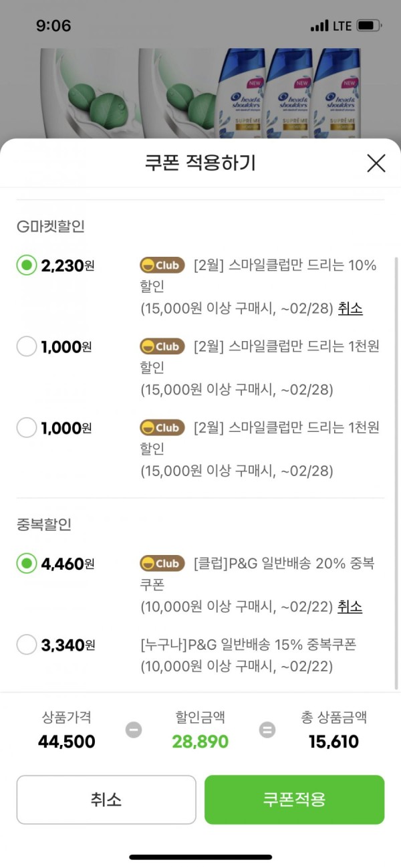
Task: Tap the Club badge on the second 1천원 coupon
Action: pos(162,428)
